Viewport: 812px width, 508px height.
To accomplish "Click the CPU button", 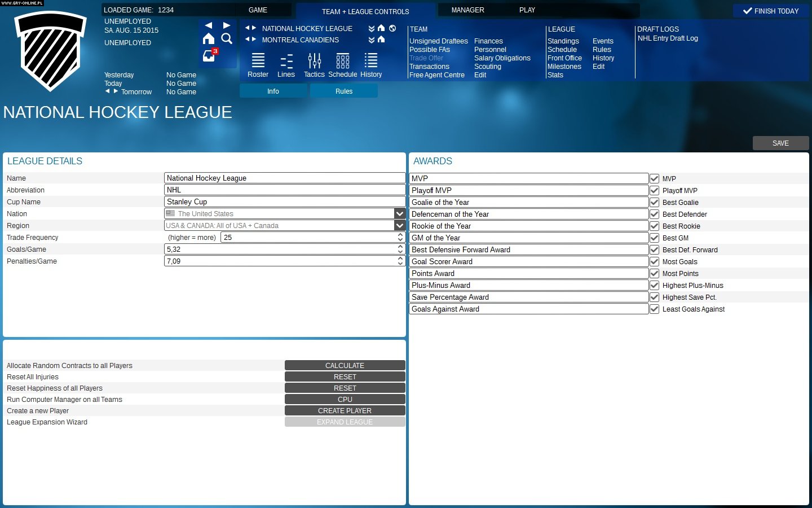I will tap(345, 399).
